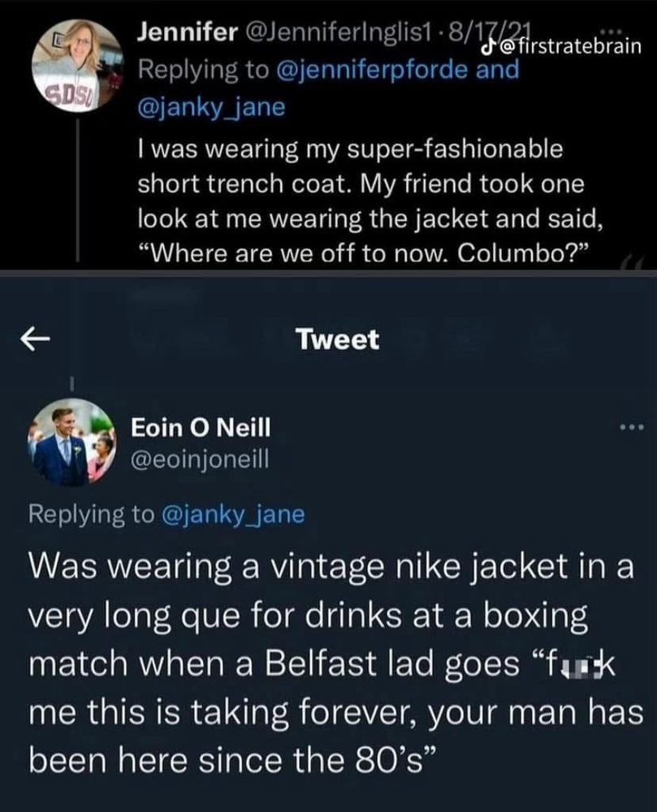The image size is (657, 812).
Task: Open Jennifer's trench coat Columbo tweet
Action: tap(361, 201)
